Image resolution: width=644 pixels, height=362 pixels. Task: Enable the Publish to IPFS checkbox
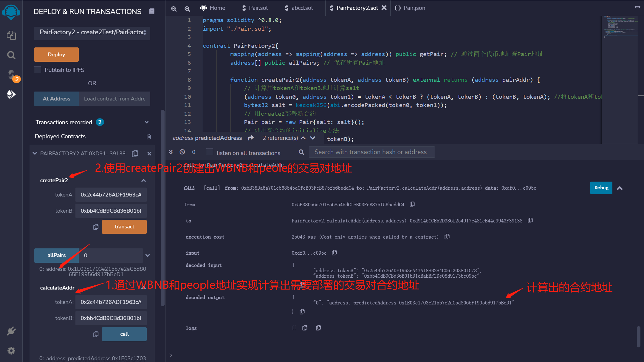pos(38,70)
